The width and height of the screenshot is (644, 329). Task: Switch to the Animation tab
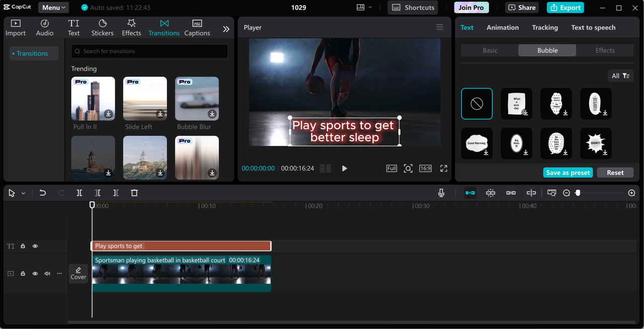[x=503, y=28]
